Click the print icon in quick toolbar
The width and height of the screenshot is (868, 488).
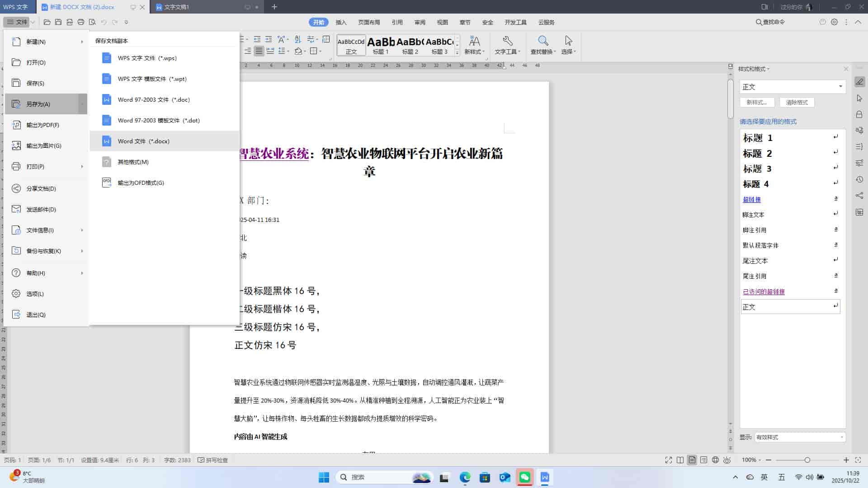click(81, 22)
